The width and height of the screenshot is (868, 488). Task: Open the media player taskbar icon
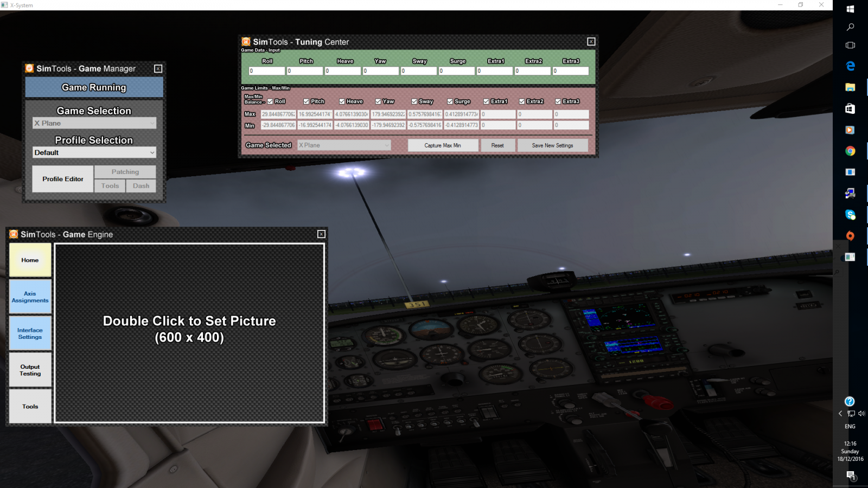tap(850, 130)
